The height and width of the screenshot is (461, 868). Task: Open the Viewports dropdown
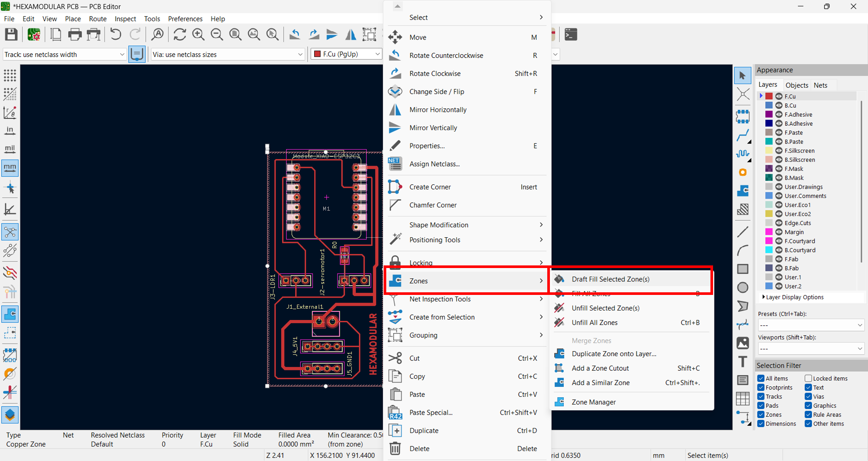[x=810, y=349]
